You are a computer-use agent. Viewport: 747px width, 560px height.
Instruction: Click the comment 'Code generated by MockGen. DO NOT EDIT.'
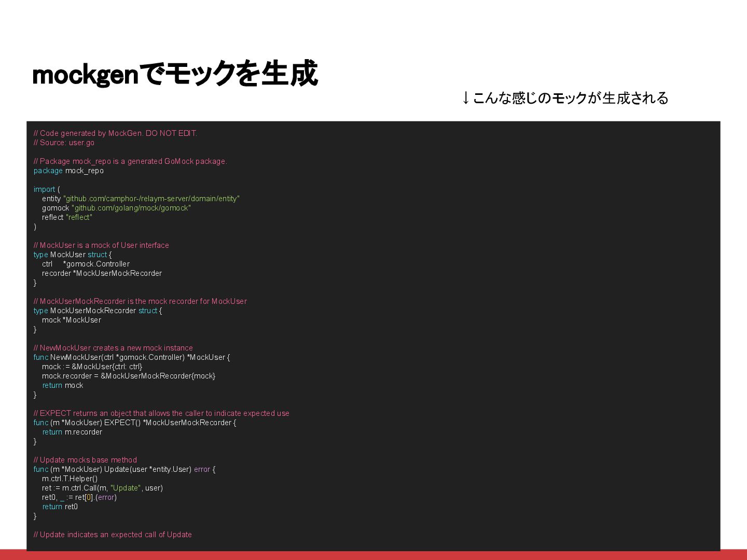click(x=115, y=133)
